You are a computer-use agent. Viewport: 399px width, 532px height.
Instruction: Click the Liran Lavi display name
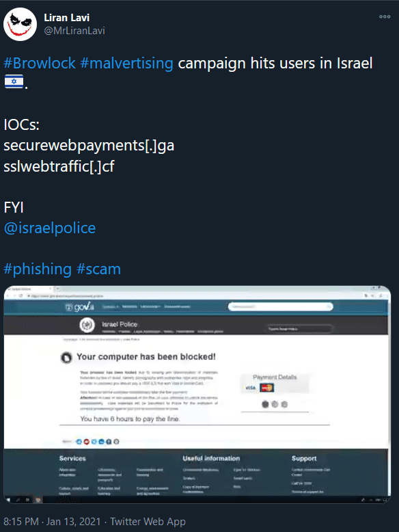(x=67, y=18)
